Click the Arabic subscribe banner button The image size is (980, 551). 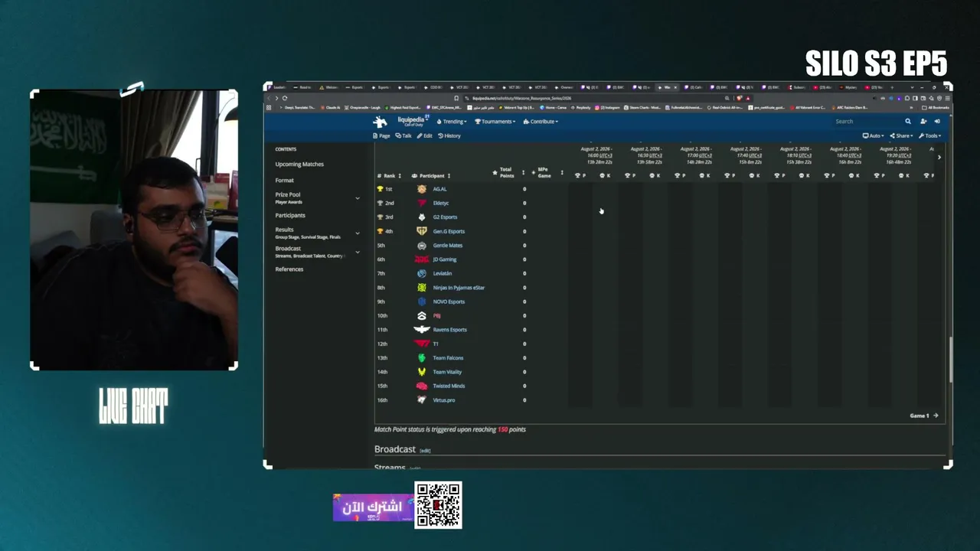[373, 508]
